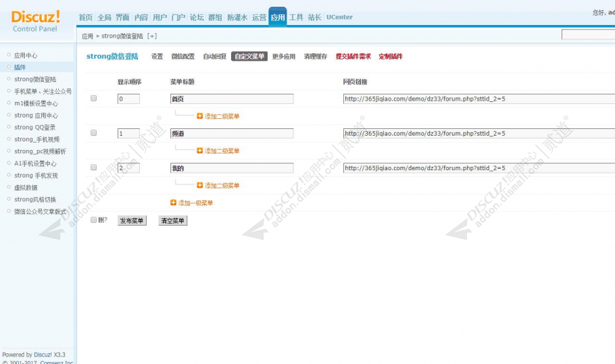Click 添加二级菜单 link under the 我的 row
This screenshot has height=364, width=615.
tap(222, 185)
